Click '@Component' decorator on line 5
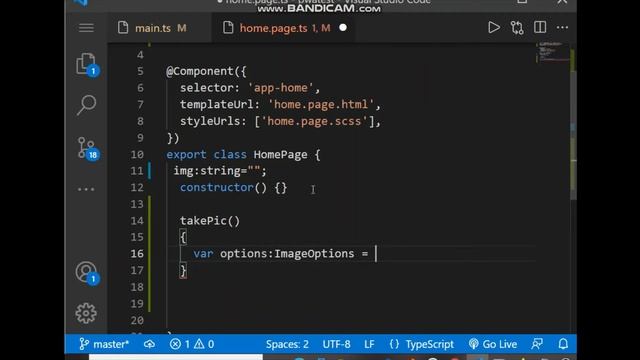Screen dimensions: 640x360 200,71
